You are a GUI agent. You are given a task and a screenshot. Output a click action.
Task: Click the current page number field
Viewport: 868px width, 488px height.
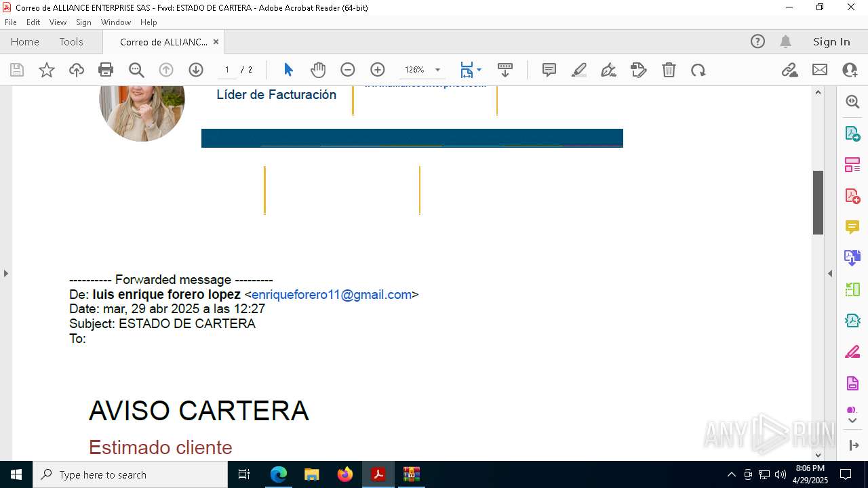(227, 70)
